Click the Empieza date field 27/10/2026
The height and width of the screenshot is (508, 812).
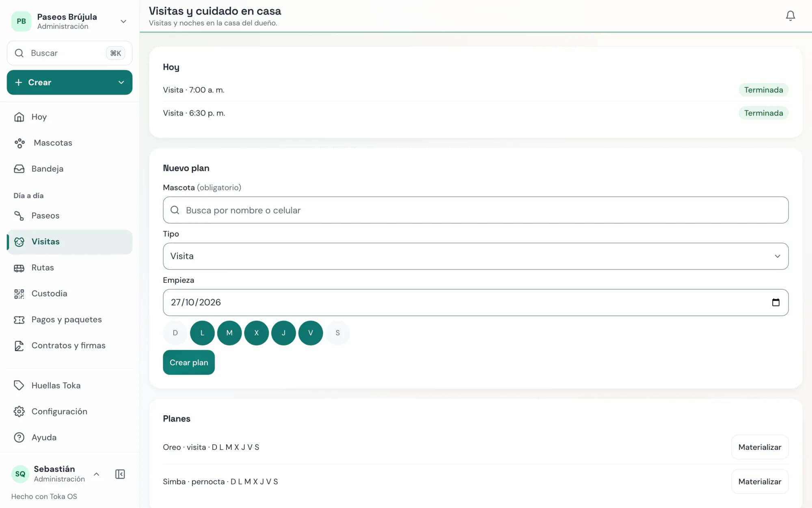(475, 302)
